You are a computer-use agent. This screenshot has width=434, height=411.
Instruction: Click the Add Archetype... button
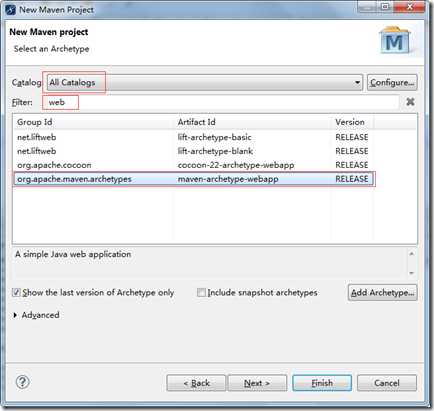(382, 293)
